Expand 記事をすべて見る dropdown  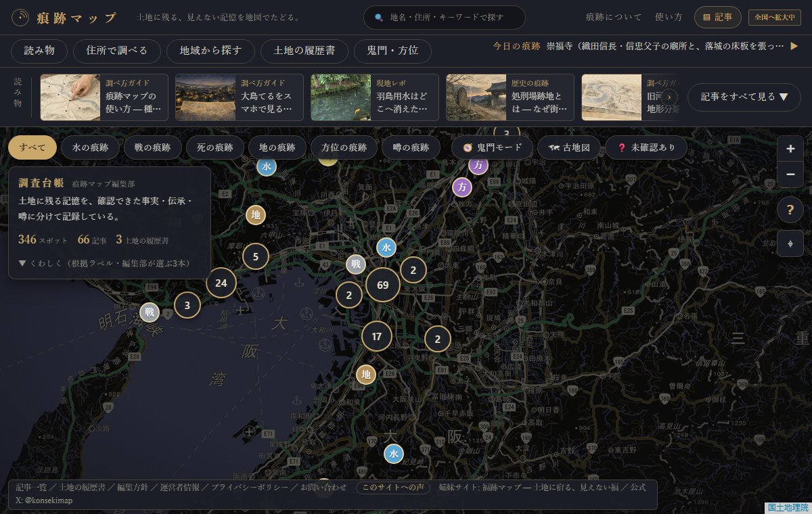[744, 97]
